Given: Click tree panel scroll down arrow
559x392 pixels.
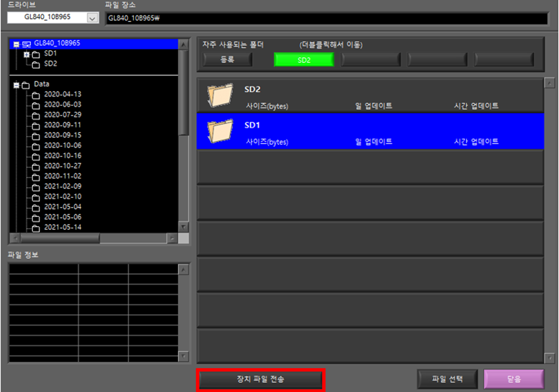Looking at the screenshot, I should [x=183, y=227].
